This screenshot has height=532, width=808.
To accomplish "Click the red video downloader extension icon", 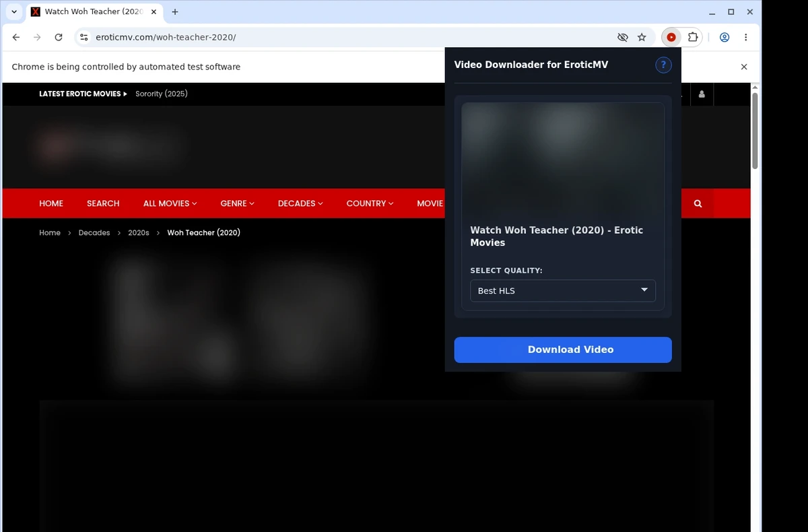I will pos(671,38).
